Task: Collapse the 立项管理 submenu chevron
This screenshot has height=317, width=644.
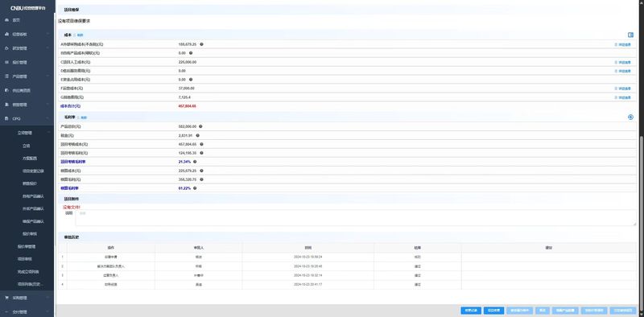Action: coord(49,133)
